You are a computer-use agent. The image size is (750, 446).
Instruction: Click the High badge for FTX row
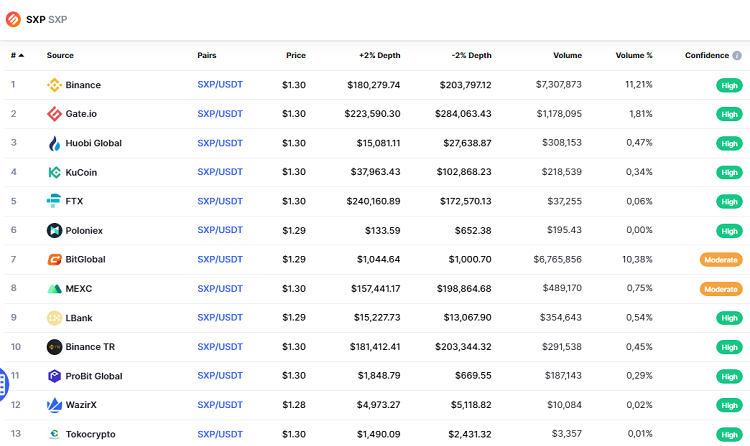pyautogui.click(x=729, y=201)
